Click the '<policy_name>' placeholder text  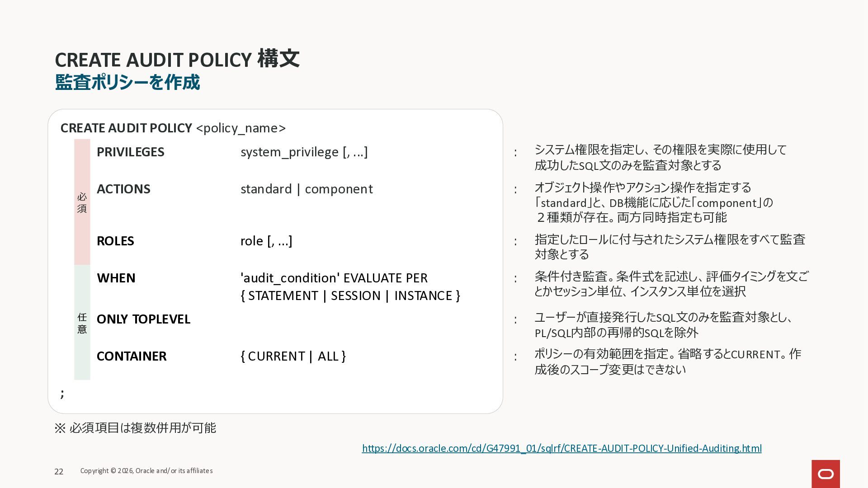241,128
